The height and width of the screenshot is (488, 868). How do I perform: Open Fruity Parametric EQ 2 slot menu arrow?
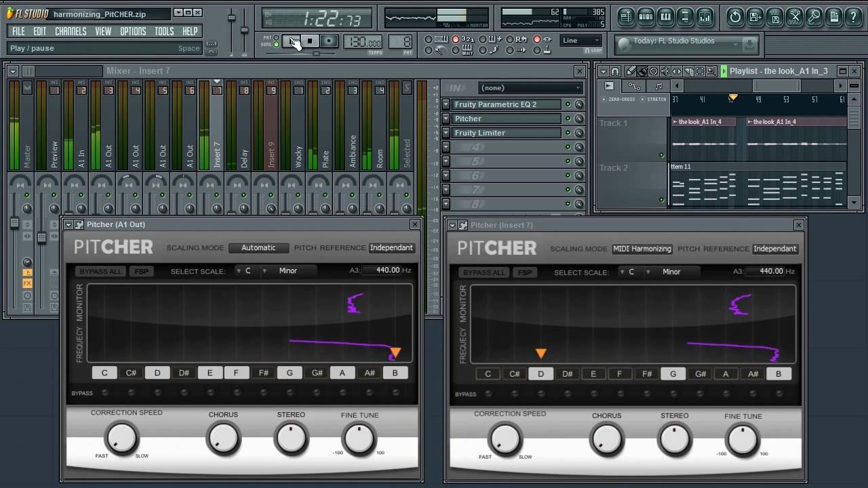coord(446,104)
